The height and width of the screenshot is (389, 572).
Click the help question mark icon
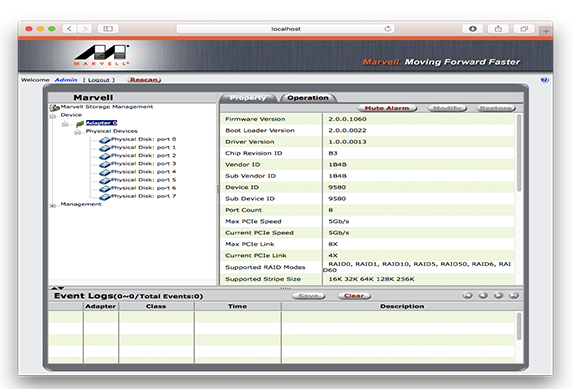pos(544,80)
